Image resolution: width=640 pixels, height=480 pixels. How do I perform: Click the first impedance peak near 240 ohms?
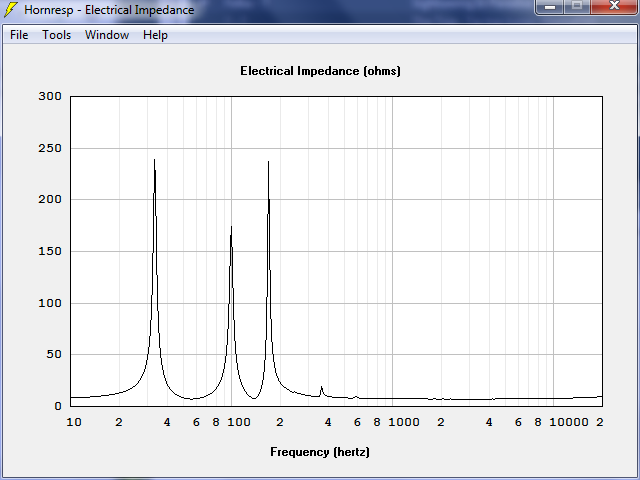click(x=154, y=160)
